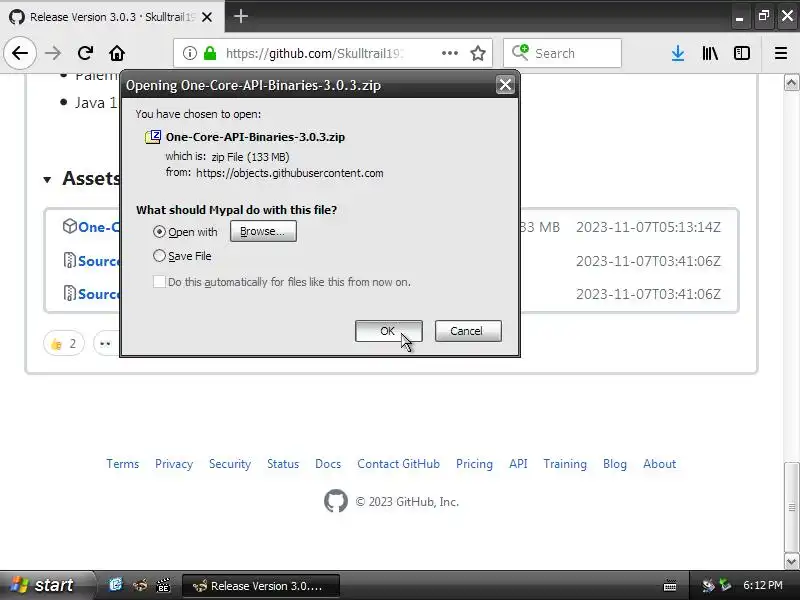Open the Windows Start menu
Image resolution: width=800 pixels, height=600 pixels.
[x=47, y=585]
